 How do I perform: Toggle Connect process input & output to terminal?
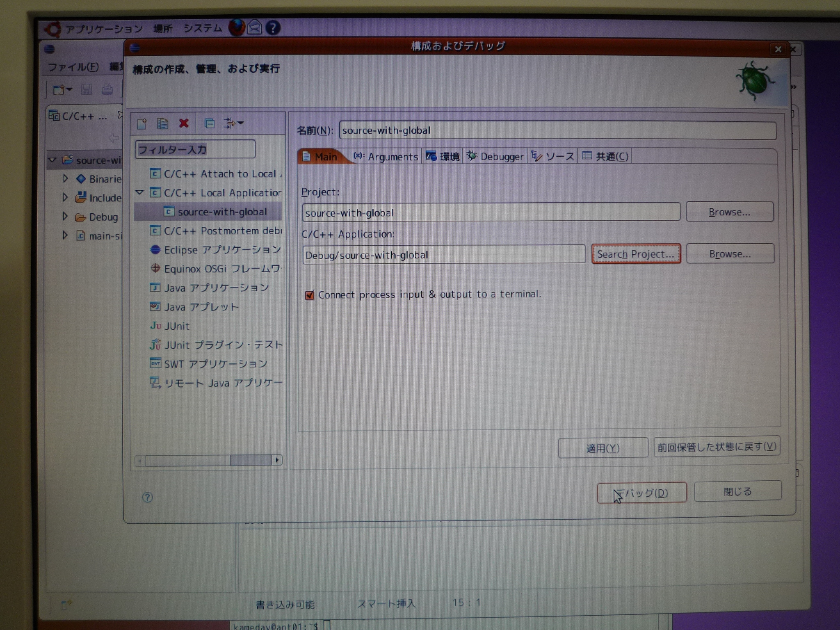[x=310, y=295]
